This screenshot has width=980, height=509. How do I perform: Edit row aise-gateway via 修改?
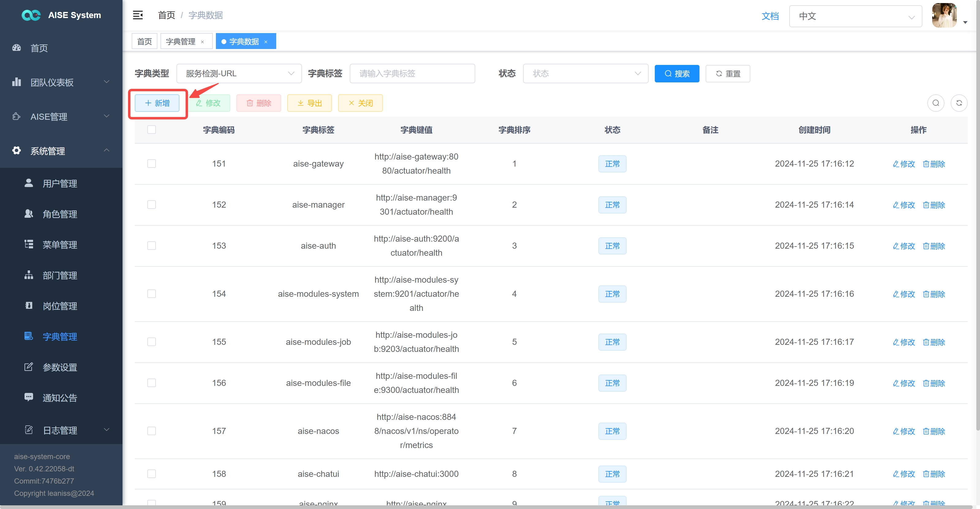(x=904, y=164)
